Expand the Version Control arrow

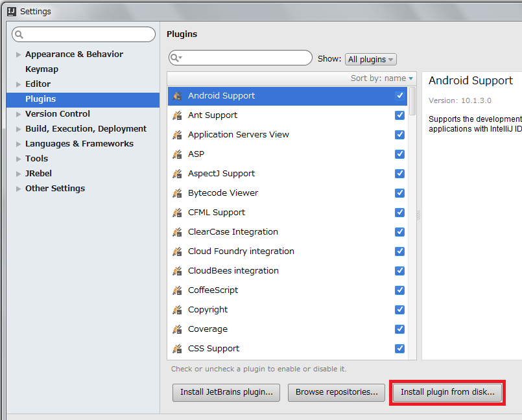(18, 114)
